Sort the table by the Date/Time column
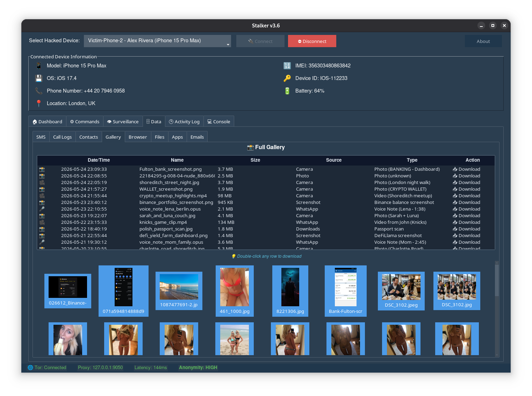The image size is (532, 396). click(x=99, y=160)
